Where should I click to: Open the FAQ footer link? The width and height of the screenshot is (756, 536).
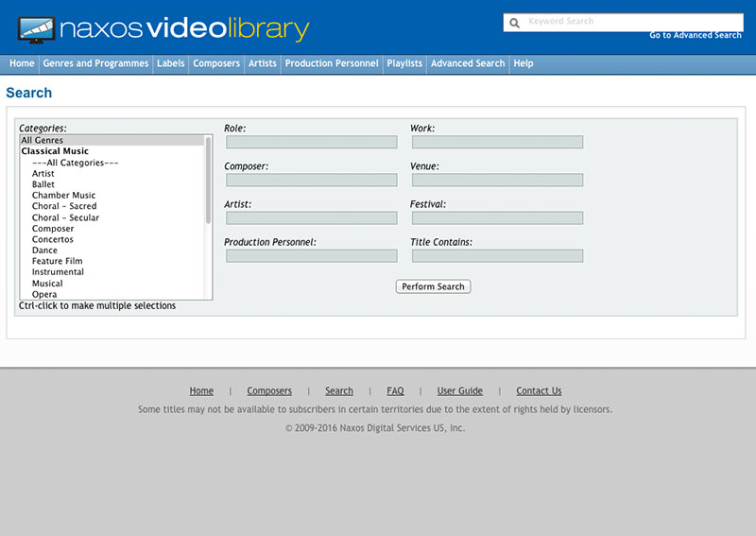coord(395,391)
